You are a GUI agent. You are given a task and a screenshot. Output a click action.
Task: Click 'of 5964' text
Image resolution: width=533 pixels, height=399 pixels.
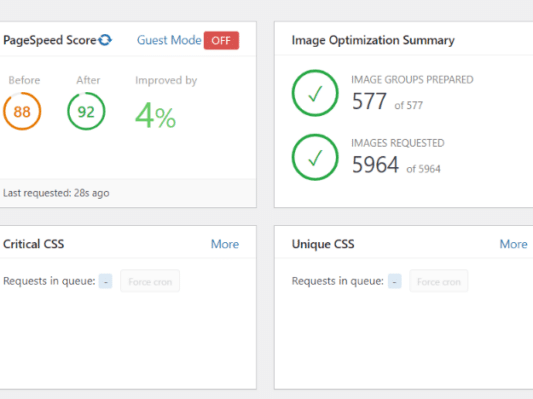(423, 169)
